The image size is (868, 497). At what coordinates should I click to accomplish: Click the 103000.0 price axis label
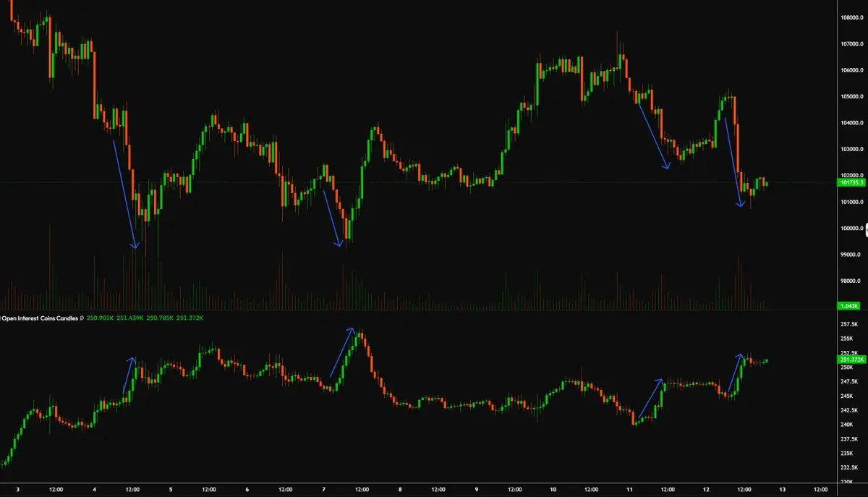click(x=852, y=149)
